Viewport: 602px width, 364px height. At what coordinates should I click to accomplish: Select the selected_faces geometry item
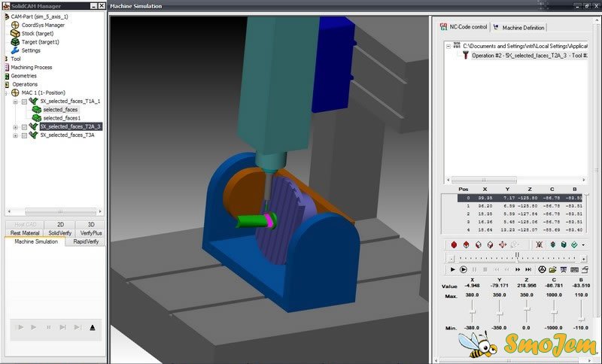coord(60,110)
